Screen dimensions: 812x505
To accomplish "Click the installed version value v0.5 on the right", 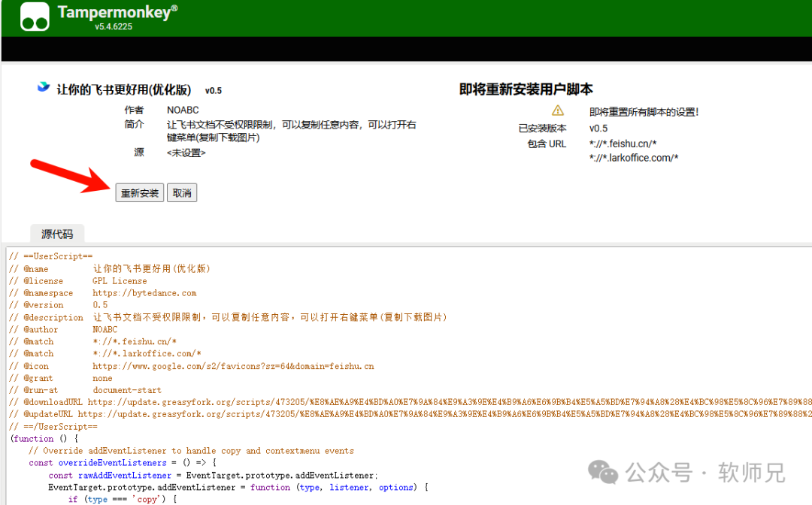I will point(598,129).
